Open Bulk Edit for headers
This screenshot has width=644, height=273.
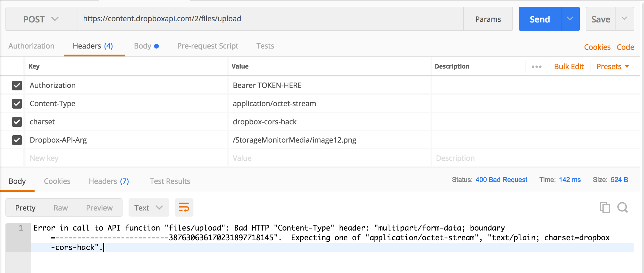coord(569,66)
